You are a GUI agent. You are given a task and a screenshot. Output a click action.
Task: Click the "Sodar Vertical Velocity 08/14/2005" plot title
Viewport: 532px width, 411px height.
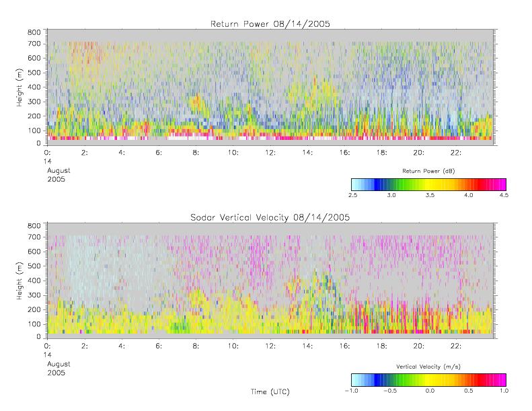point(270,217)
